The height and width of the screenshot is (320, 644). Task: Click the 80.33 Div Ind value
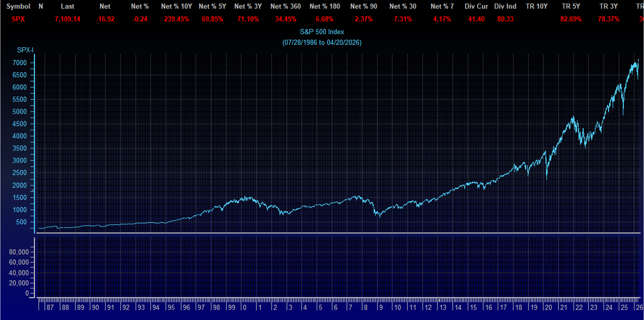(505, 19)
